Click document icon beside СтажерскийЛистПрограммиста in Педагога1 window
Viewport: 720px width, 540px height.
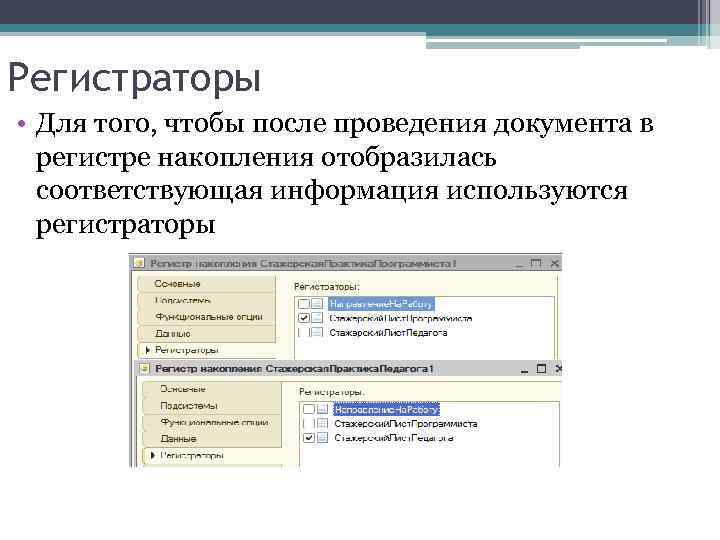tap(322, 423)
